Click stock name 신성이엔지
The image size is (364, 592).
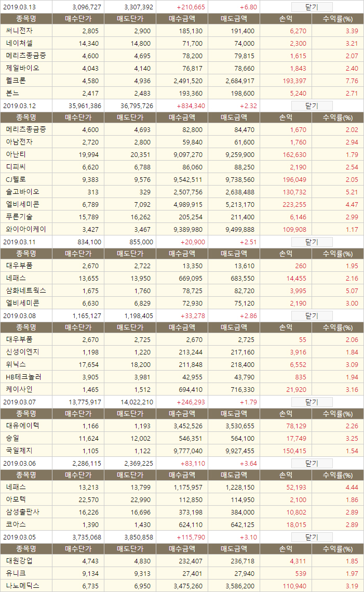coord(23,352)
